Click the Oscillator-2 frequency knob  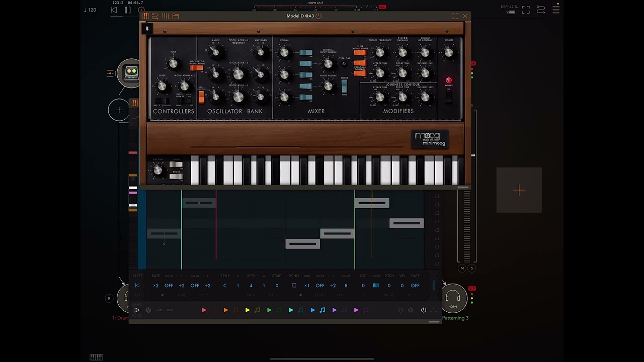[x=238, y=75]
